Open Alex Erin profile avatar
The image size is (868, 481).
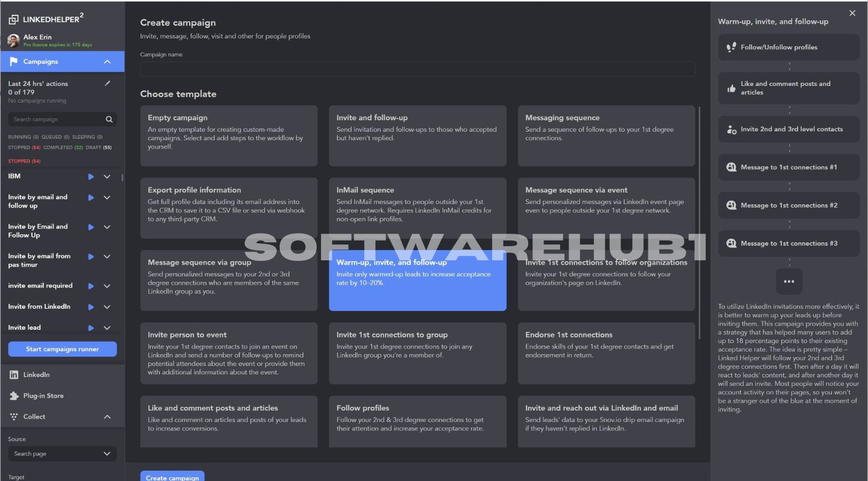click(14, 40)
